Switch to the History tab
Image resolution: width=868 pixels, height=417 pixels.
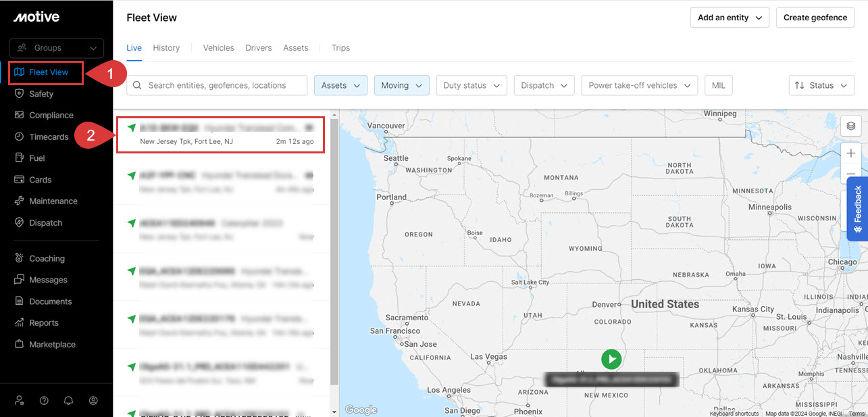[166, 48]
